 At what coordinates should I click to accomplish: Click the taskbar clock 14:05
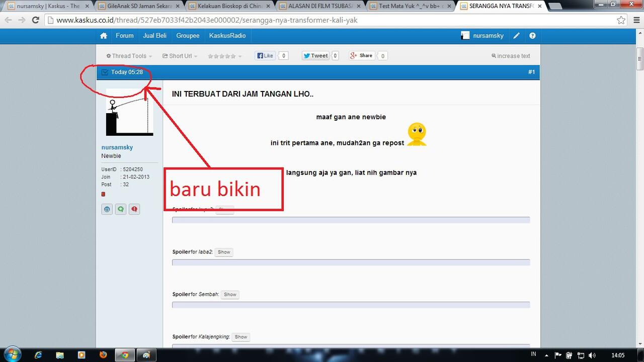pos(617,355)
